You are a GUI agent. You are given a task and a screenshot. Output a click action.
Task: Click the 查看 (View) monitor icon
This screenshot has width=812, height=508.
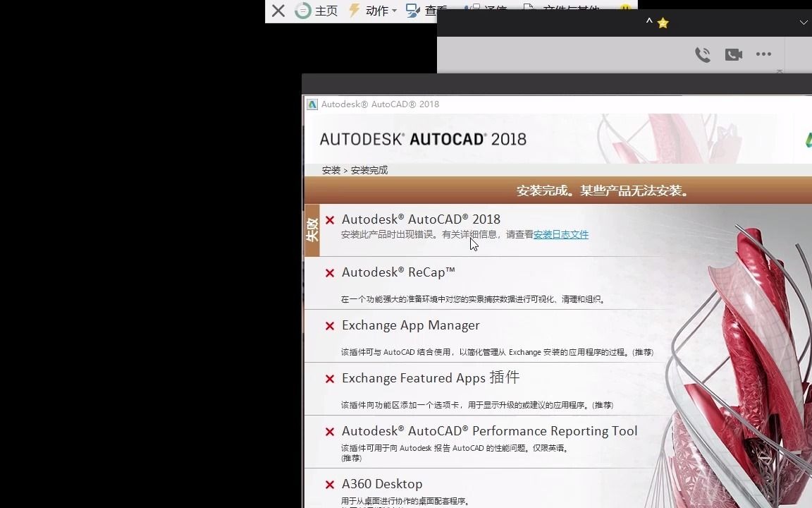coord(414,10)
